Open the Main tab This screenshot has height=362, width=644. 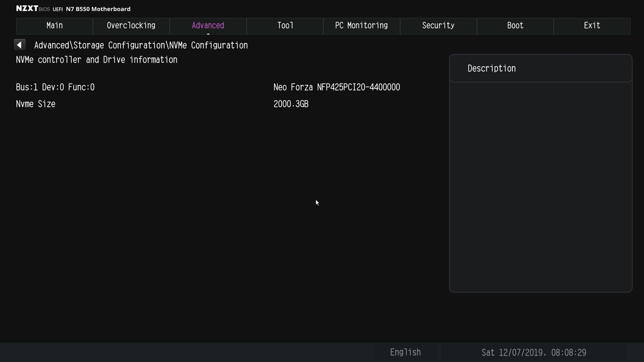(54, 26)
